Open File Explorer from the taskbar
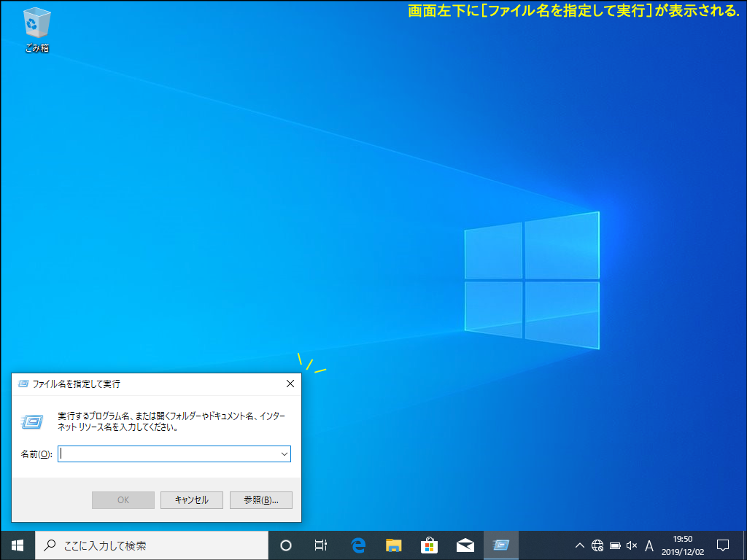Image resolution: width=747 pixels, height=560 pixels. point(394,545)
